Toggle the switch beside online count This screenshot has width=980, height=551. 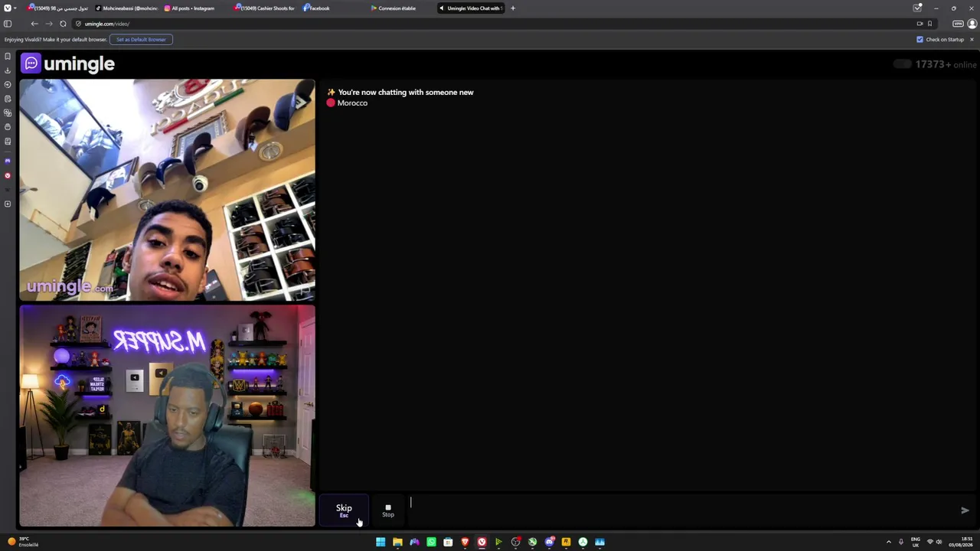pyautogui.click(x=903, y=64)
